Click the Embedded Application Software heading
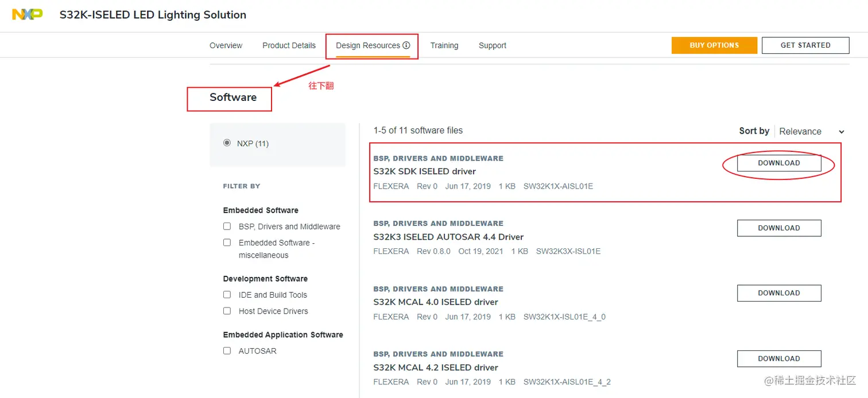The width and height of the screenshot is (868, 398). pyautogui.click(x=283, y=335)
